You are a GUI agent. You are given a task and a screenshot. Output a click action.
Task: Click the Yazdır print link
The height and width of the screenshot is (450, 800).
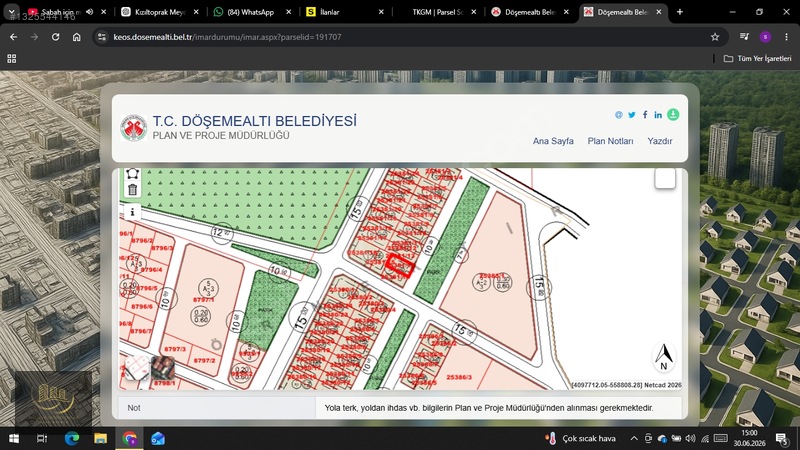click(660, 141)
